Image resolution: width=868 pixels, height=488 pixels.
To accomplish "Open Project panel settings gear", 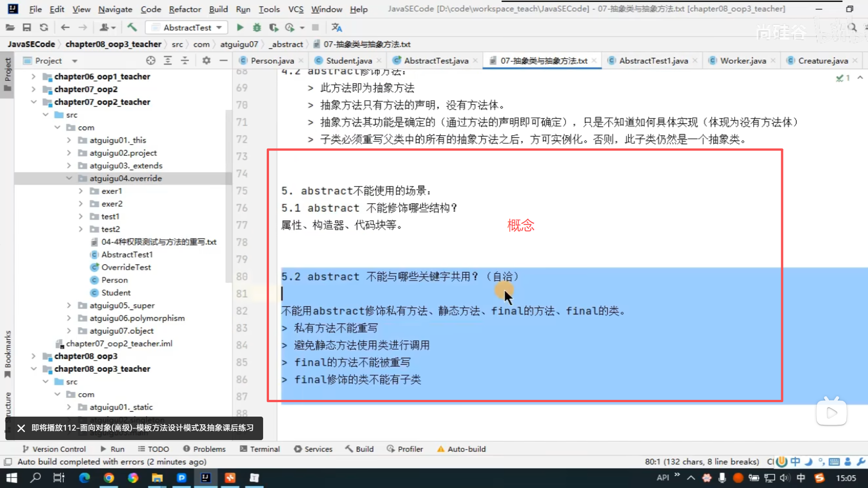I will click(x=206, y=61).
